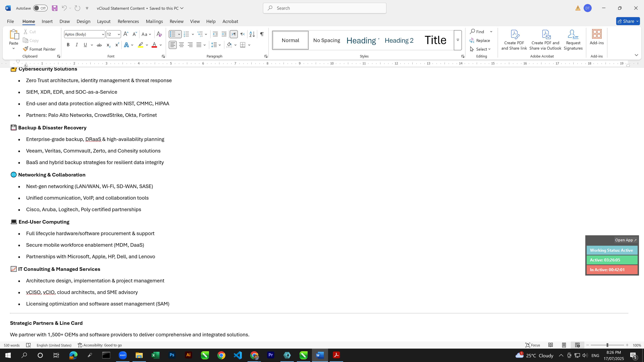
Task: Expand the Styles gallery
Action: click(x=458, y=40)
